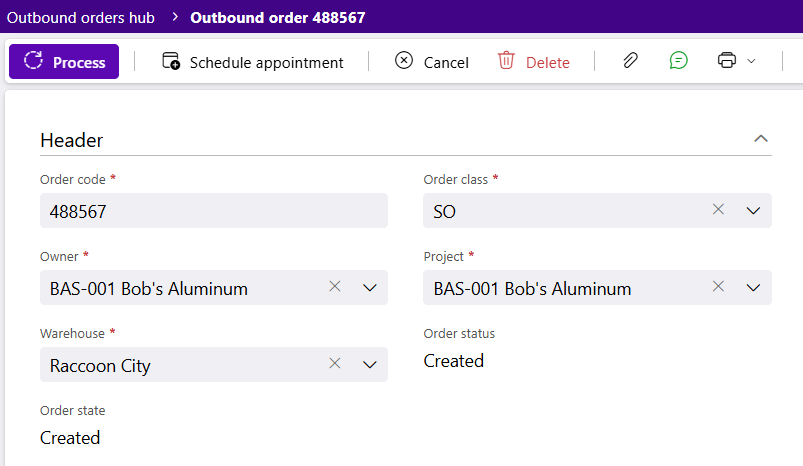Open attachments via the paperclip icon
Viewport: 803px width, 466px height.
click(630, 60)
